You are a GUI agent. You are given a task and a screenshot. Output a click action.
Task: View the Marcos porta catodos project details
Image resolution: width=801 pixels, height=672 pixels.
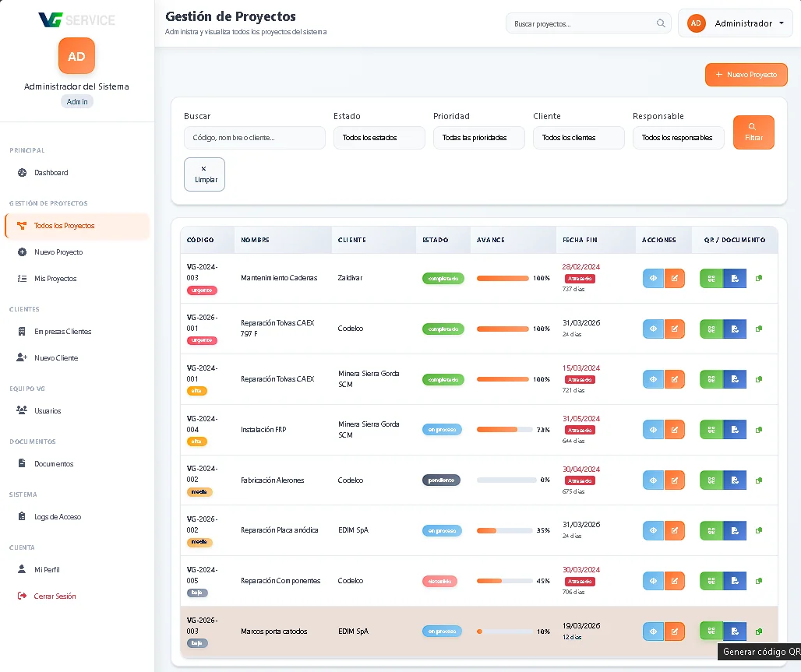[653, 632]
